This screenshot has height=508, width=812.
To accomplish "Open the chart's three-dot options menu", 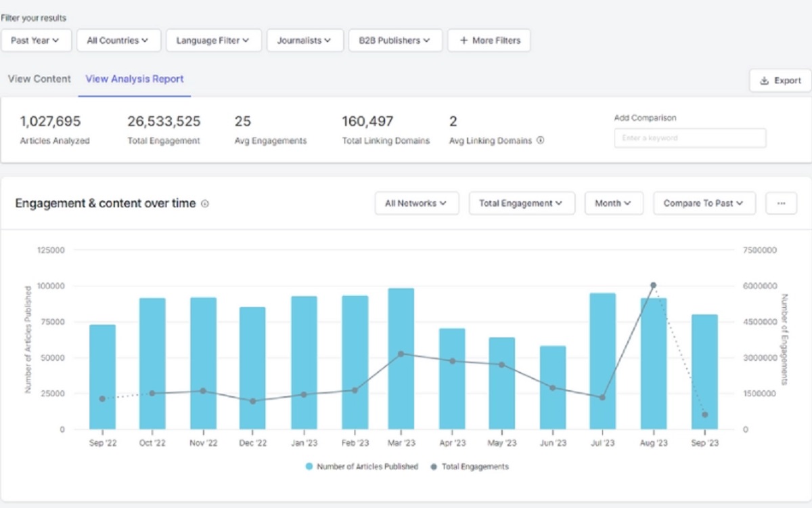I will coord(782,203).
